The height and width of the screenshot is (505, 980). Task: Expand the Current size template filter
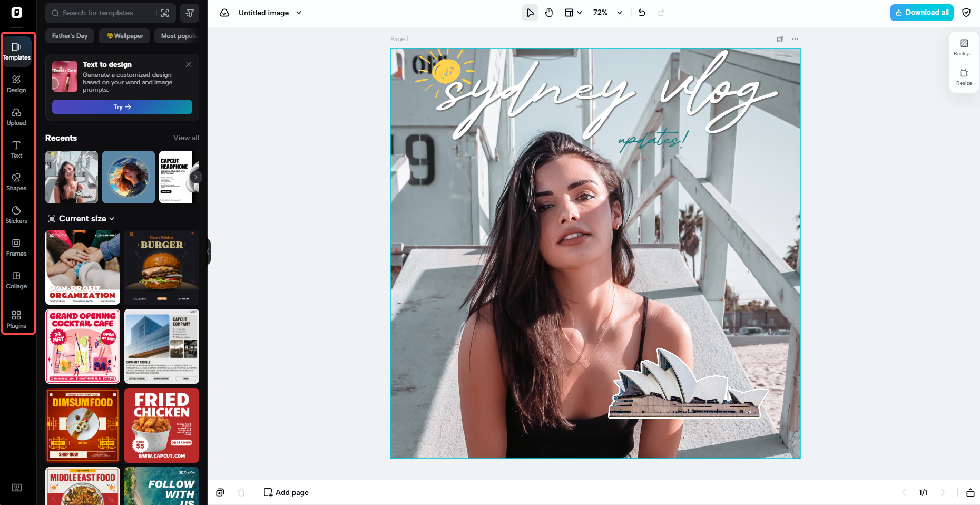[82, 218]
